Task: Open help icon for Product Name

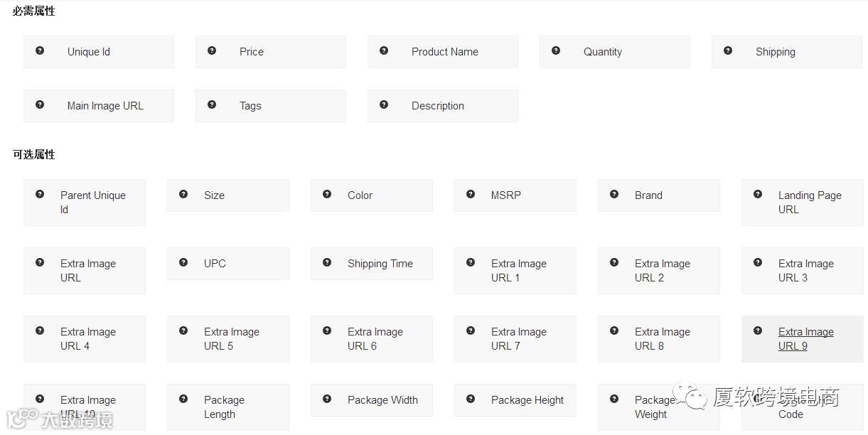Action: [x=384, y=50]
